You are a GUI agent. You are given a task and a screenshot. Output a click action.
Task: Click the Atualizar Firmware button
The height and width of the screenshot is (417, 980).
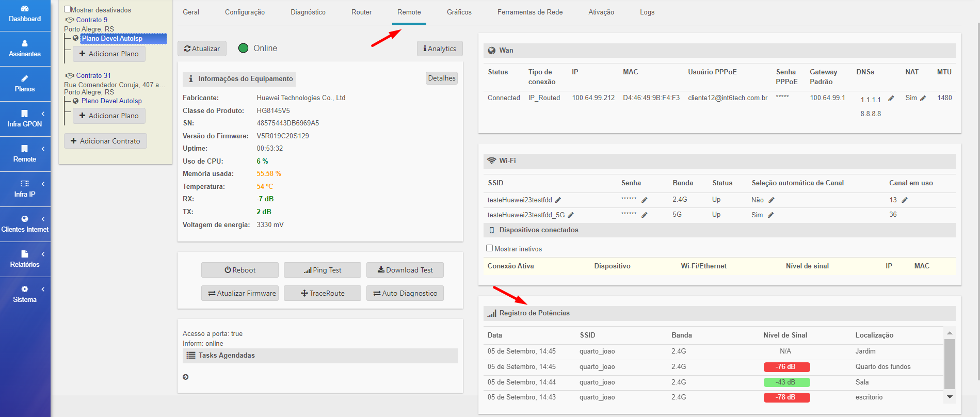coord(240,293)
